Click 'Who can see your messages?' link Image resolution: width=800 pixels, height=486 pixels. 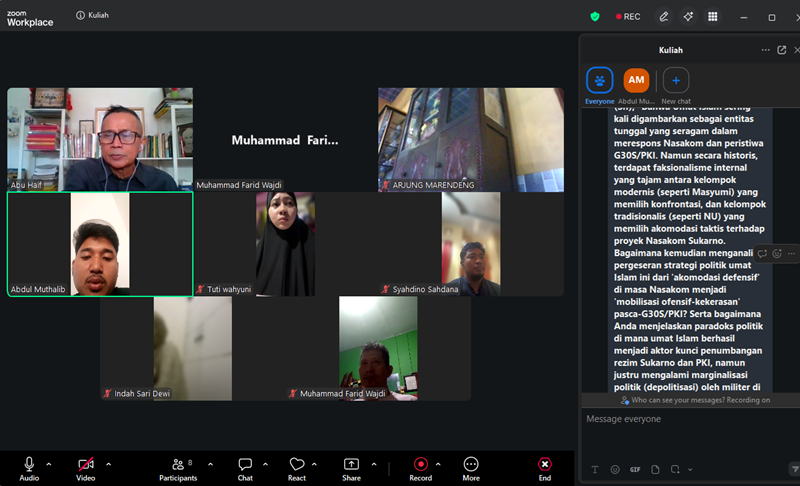coord(678,400)
